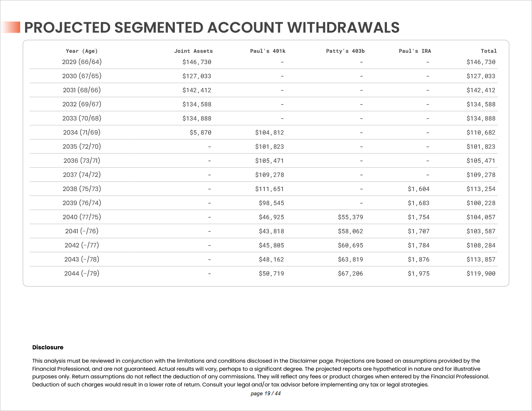Select the 2043 Patty's 403b value $63,819
532x411 pixels.
(x=350, y=259)
